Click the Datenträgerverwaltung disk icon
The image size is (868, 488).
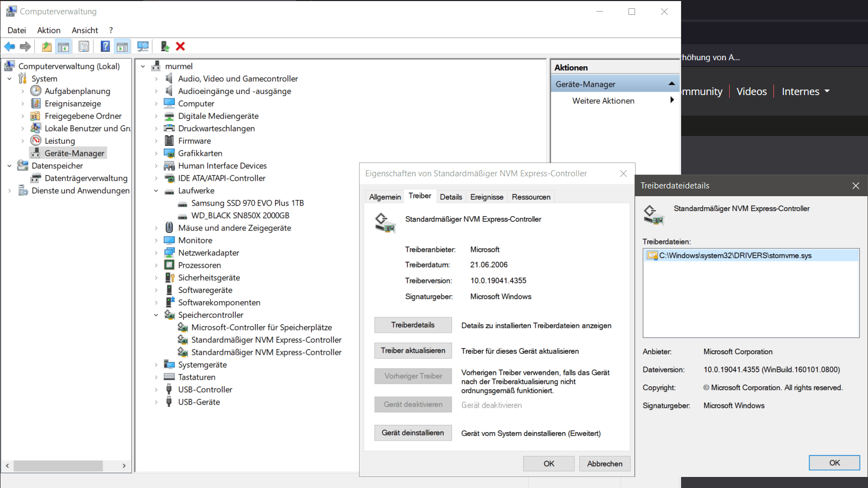tap(36, 178)
